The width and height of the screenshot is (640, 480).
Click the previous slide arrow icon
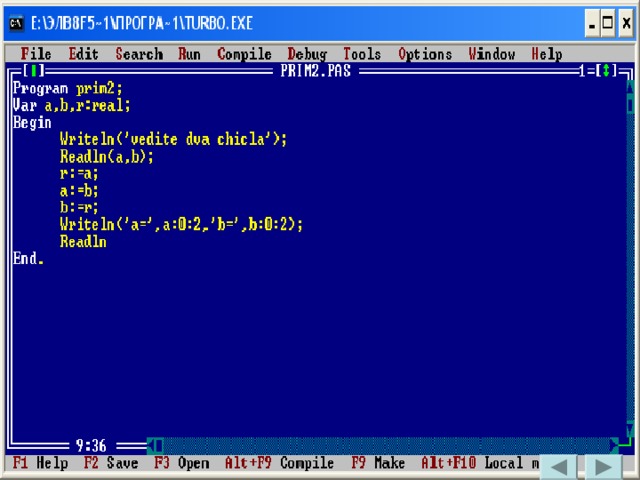pos(560,466)
